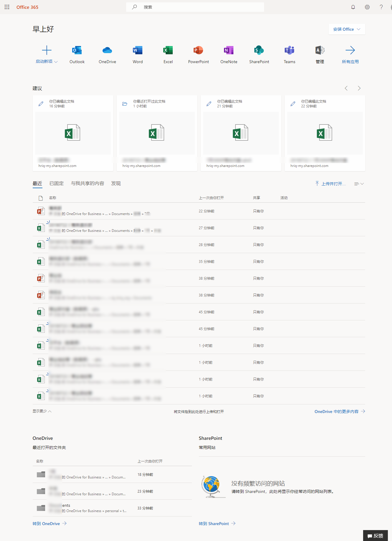Viewport: 392px width, 541px height.
Task: Open OneDrive folder opened 23 分钟前
Action: [x=112, y=491]
